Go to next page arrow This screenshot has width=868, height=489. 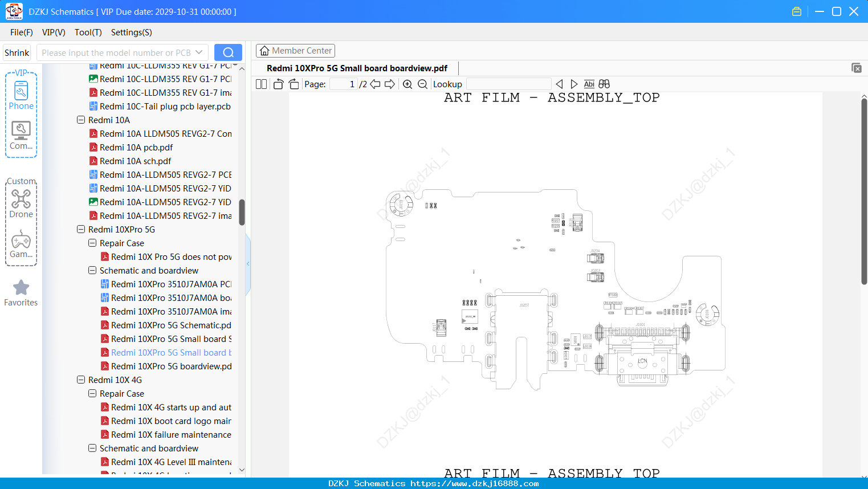(390, 84)
